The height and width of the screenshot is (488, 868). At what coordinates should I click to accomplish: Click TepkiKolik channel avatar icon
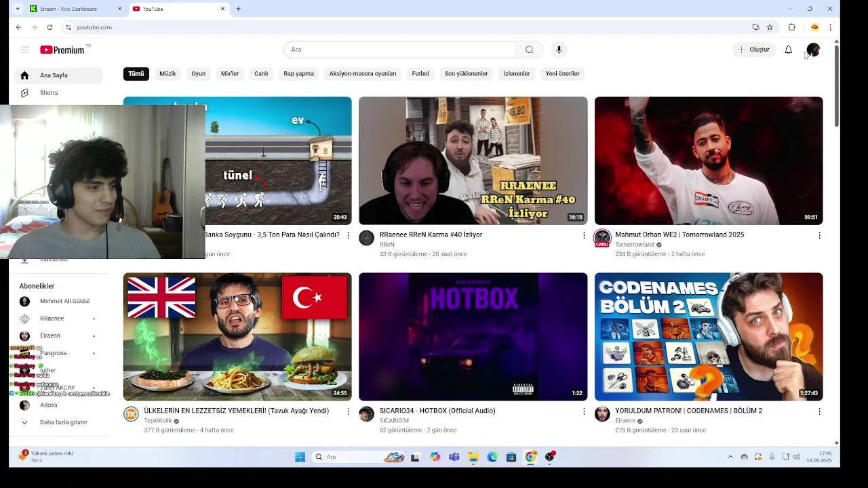point(131,414)
